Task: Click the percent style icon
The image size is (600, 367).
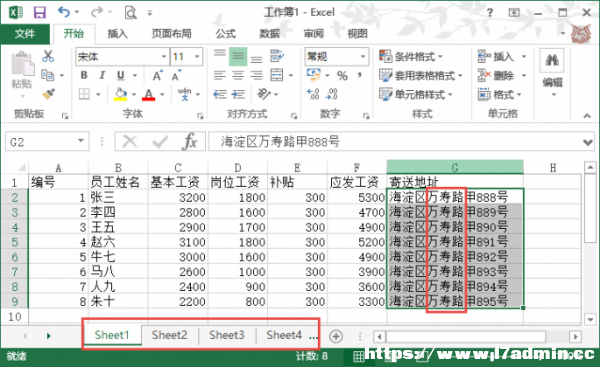Action: pyautogui.click(x=342, y=75)
